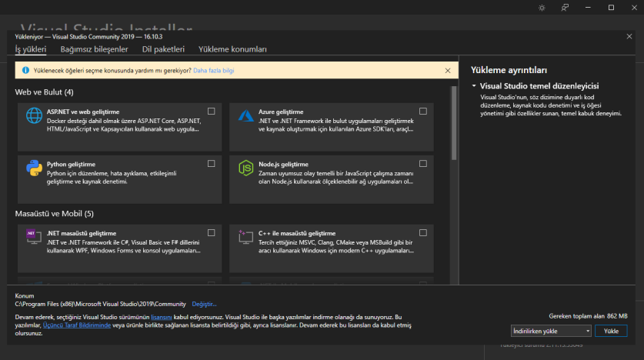Open Bağımsız bileşenler tab
644x360 pixels.
pyautogui.click(x=94, y=49)
